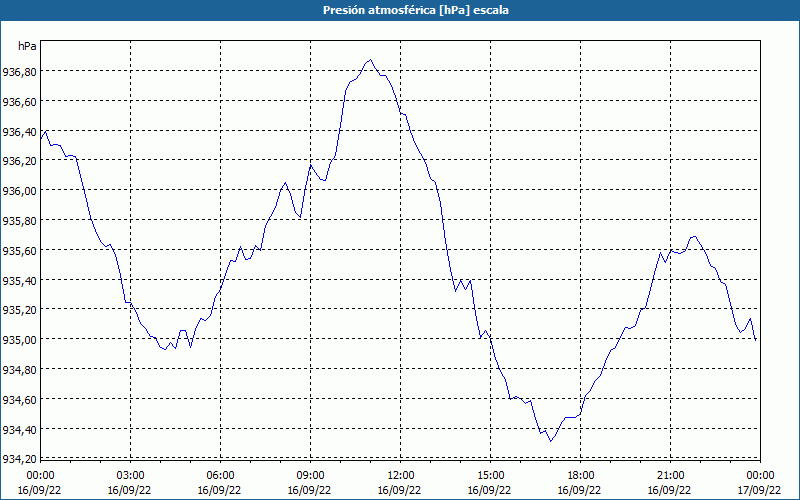The height and width of the screenshot is (500, 800).
Task: Click the 03:00 time label
Action: click(x=131, y=476)
